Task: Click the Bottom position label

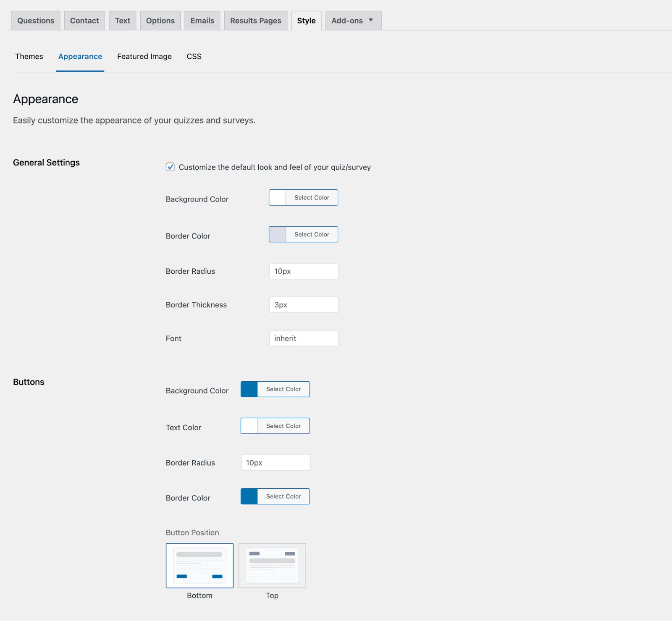Action: pyautogui.click(x=199, y=595)
